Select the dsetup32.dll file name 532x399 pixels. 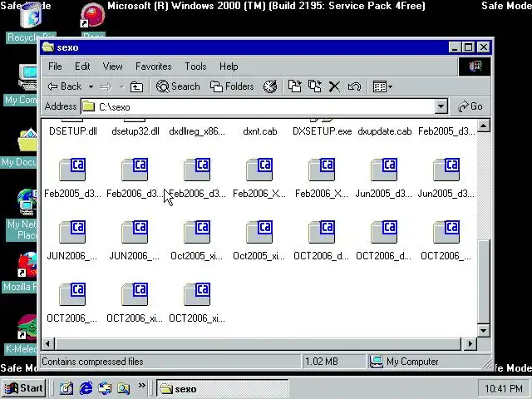point(135,131)
